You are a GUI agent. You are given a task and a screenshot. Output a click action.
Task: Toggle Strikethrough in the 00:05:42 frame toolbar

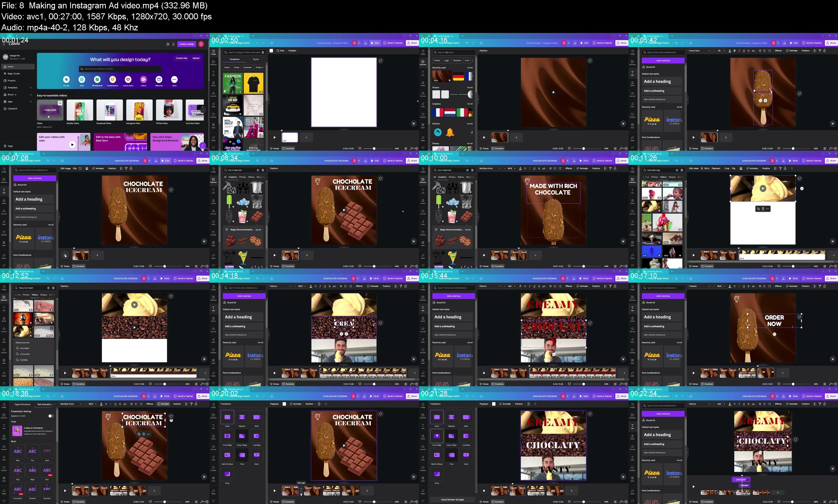click(x=749, y=51)
